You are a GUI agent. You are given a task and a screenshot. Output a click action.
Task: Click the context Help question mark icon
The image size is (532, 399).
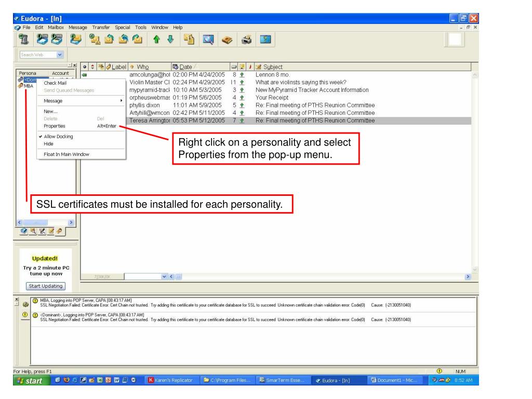[x=265, y=39]
